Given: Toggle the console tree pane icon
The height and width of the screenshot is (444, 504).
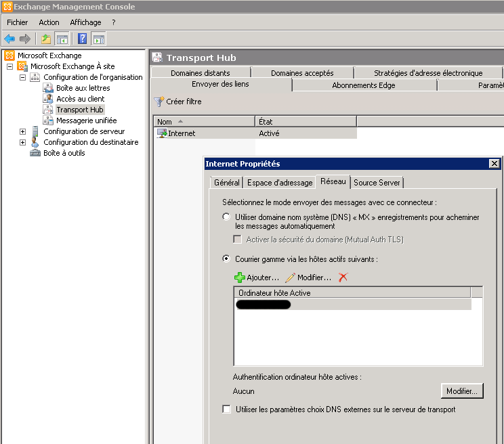Looking at the screenshot, I should (62, 39).
